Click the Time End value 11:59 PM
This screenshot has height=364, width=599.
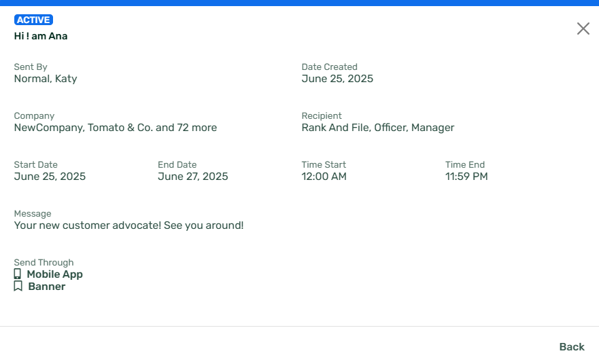466,177
